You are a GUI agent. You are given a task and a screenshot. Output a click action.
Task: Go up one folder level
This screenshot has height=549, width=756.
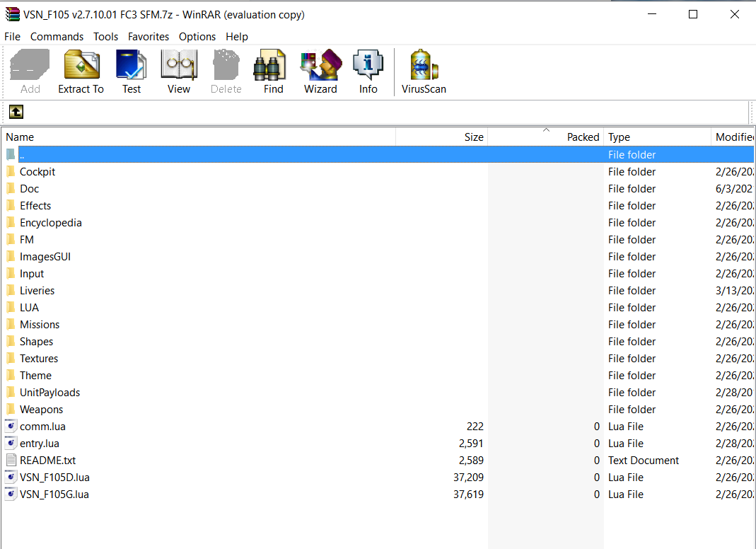[16, 112]
